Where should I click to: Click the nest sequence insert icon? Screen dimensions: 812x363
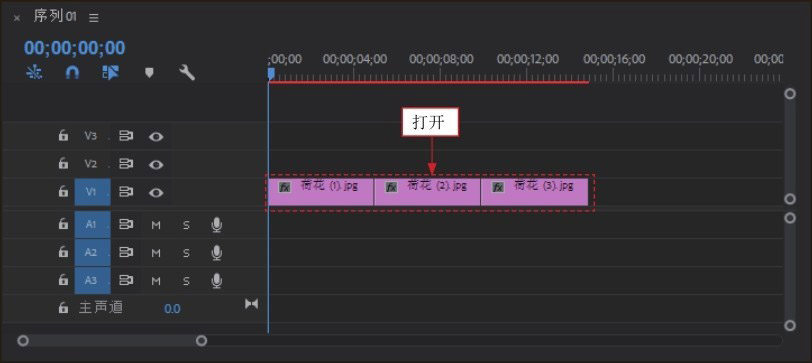point(34,72)
